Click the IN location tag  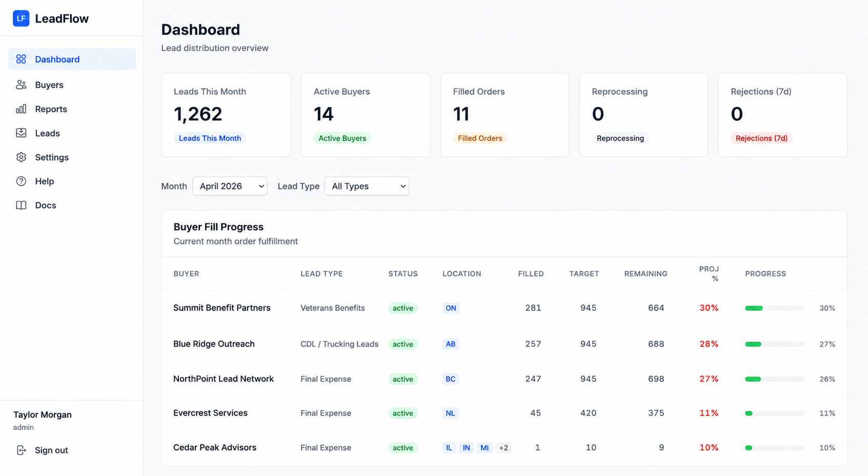[x=467, y=448]
